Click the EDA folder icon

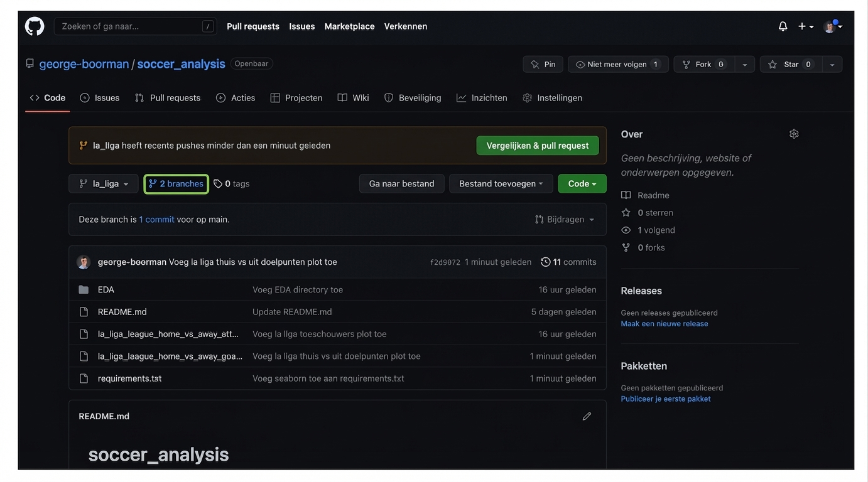(x=84, y=290)
